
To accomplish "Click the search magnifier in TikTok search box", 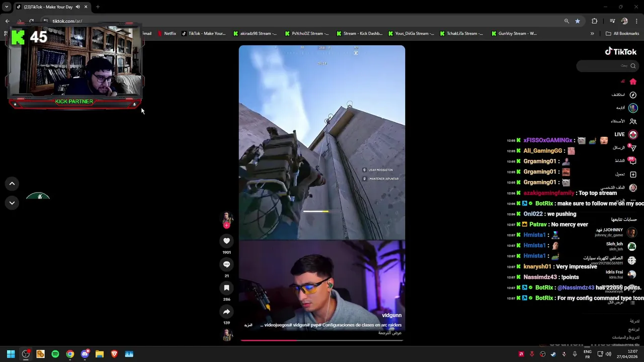I will pos(633,66).
